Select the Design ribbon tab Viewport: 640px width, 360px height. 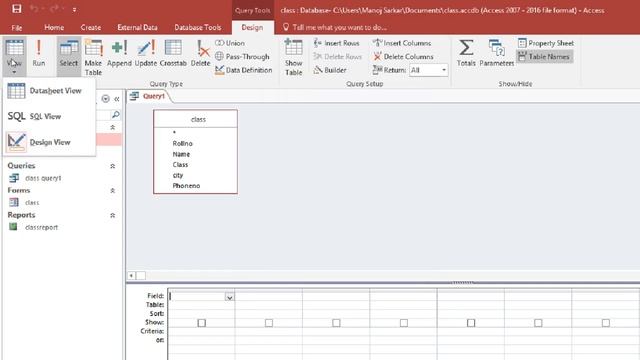click(252, 27)
